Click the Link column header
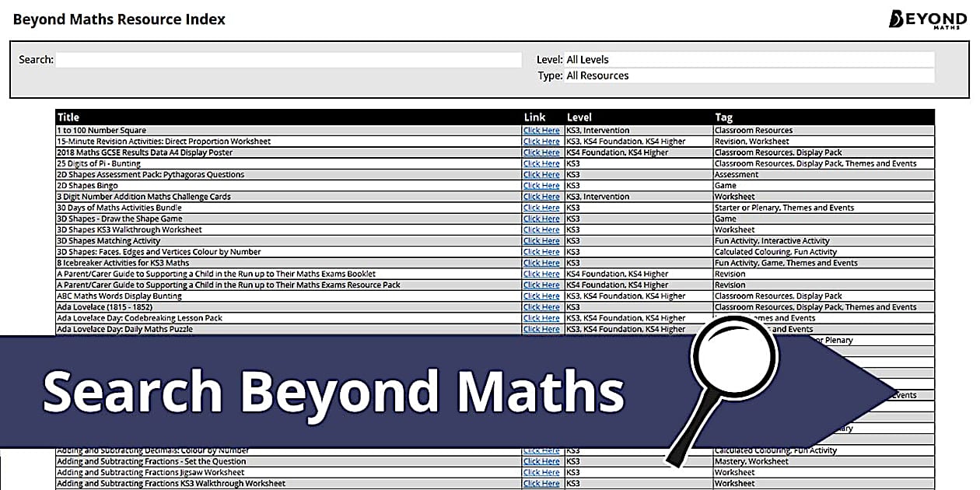980x490 pixels. click(534, 117)
